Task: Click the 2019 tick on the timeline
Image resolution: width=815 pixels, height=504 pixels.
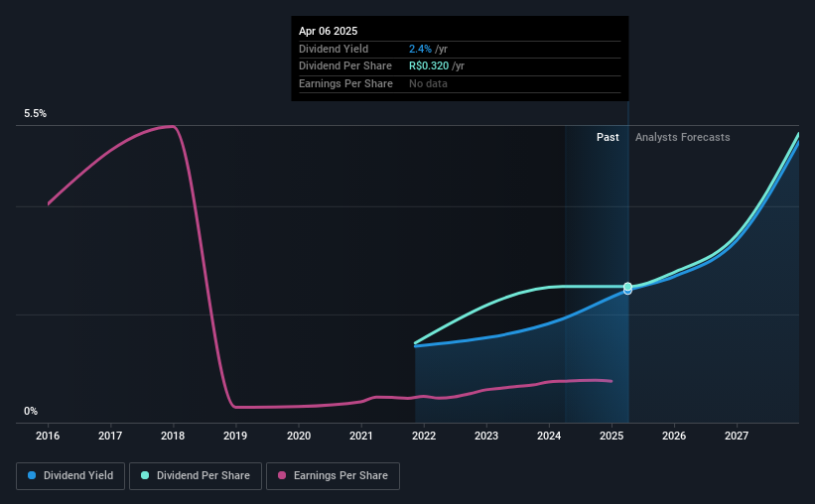Action: tap(235, 436)
